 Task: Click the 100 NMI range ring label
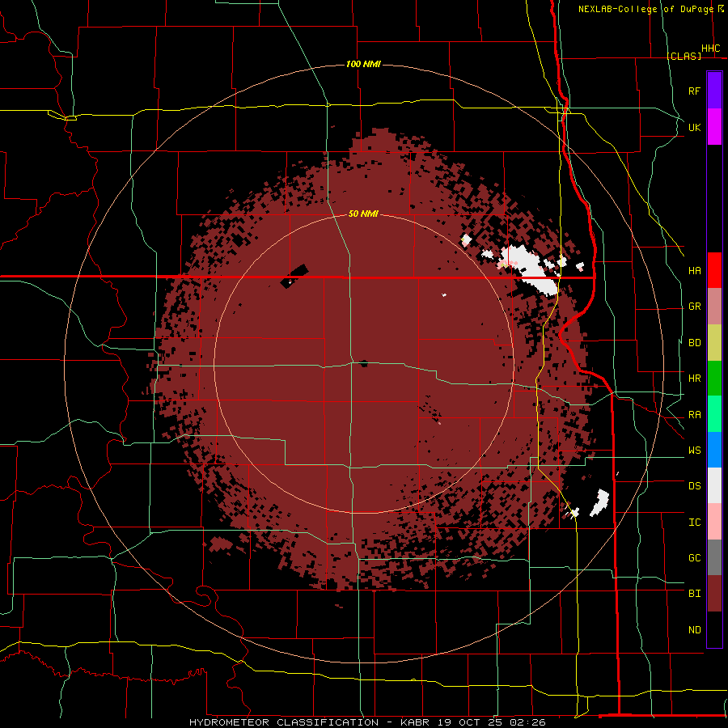pyautogui.click(x=363, y=64)
